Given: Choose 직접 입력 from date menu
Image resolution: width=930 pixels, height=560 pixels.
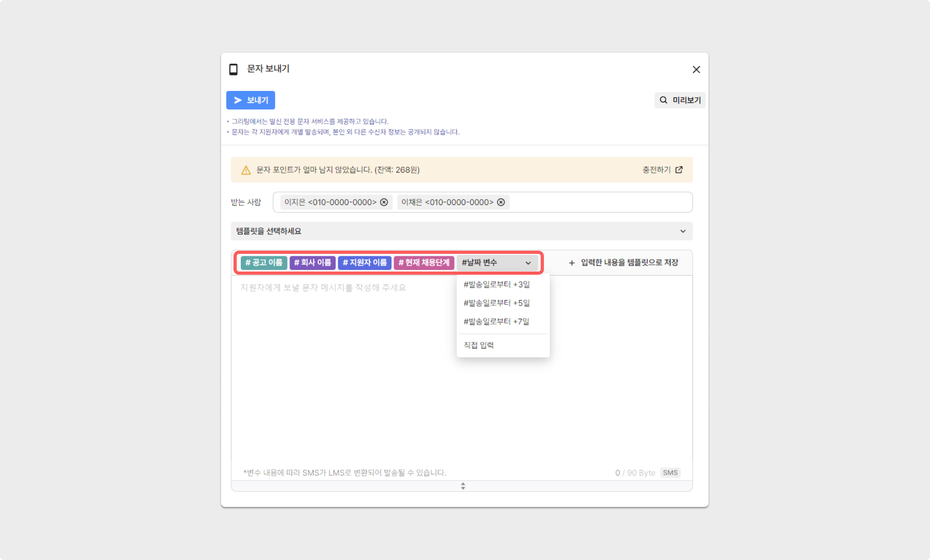Looking at the screenshot, I should coord(479,345).
